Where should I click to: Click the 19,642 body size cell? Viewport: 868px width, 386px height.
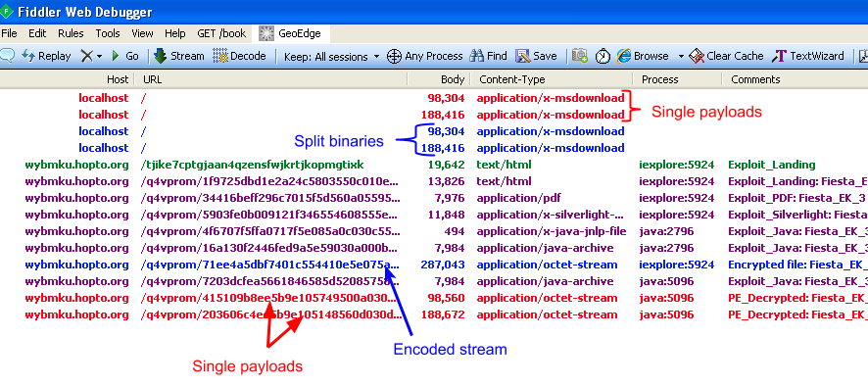click(446, 165)
